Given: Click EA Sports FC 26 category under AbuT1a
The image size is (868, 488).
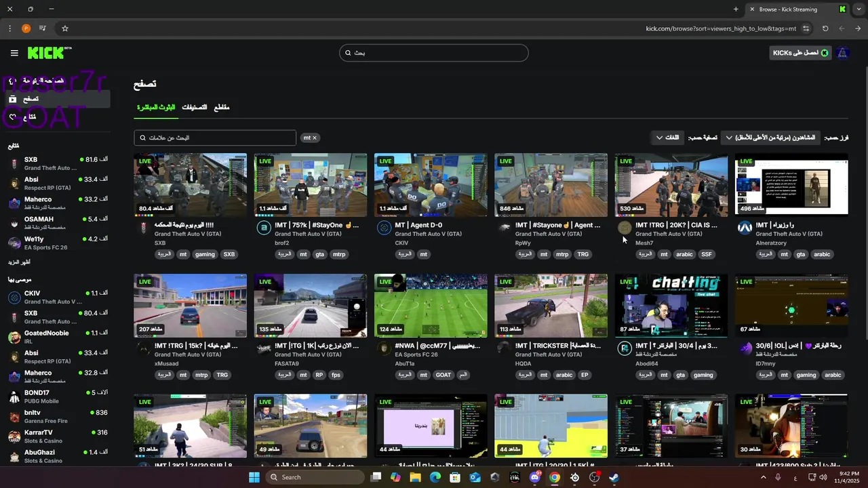Looking at the screenshot, I should tap(417, 354).
